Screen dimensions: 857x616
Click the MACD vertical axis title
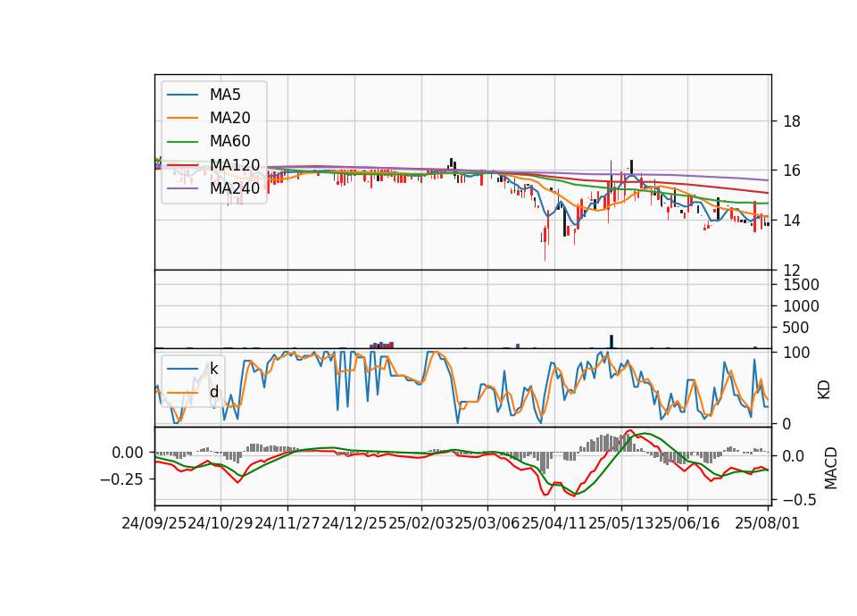point(831,468)
